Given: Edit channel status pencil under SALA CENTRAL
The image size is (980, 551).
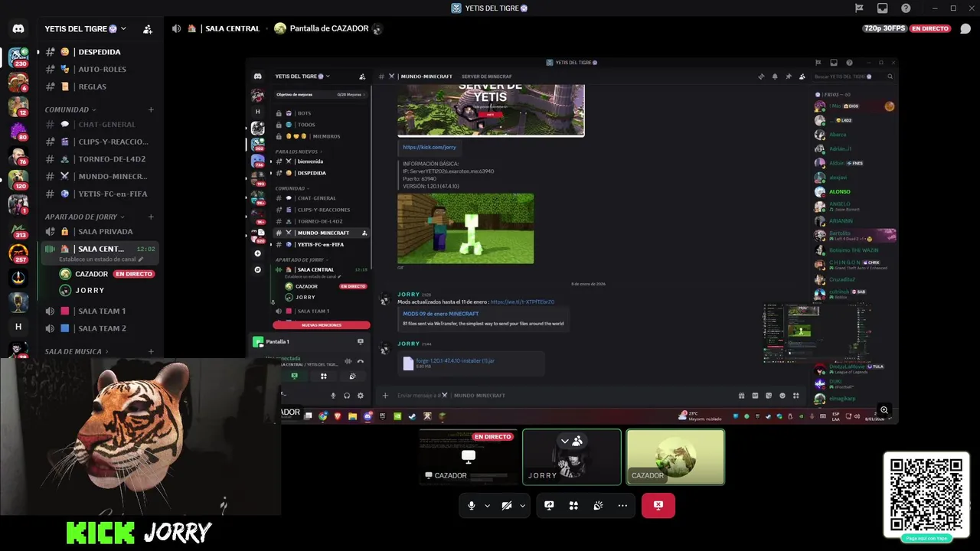Looking at the screenshot, I should pyautogui.click(x=140, y=259).
